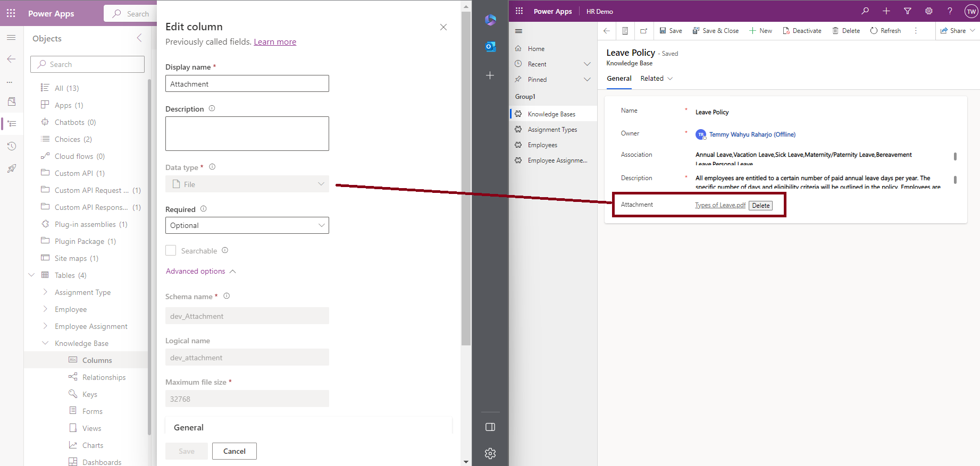Expand the Assignment Type table node
Screen dimensions: 980x466
45,292
